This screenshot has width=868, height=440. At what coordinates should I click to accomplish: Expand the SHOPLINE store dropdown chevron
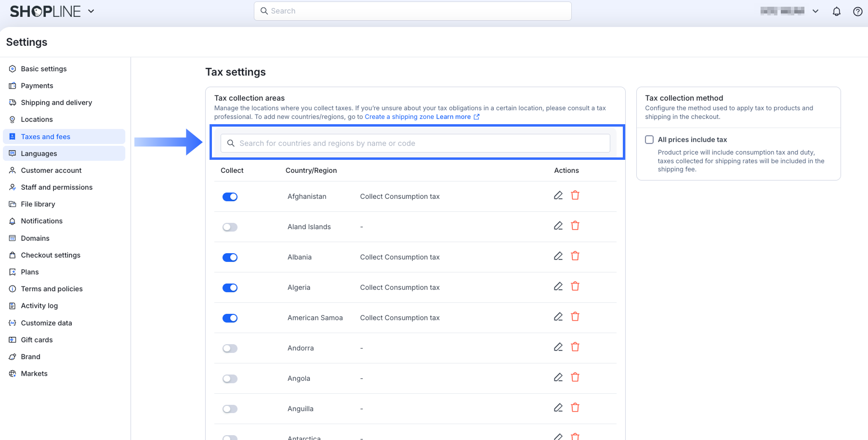pyautogui.click(x=91, y=11)
